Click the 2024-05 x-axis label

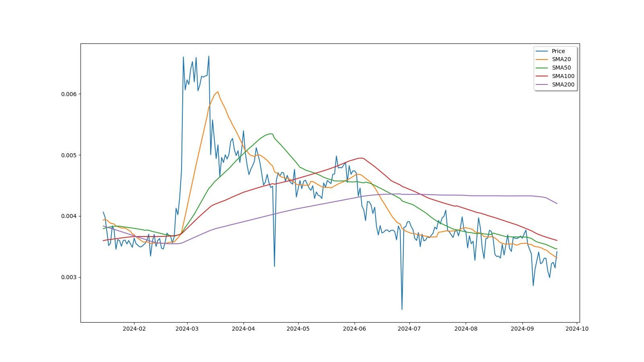298,329
